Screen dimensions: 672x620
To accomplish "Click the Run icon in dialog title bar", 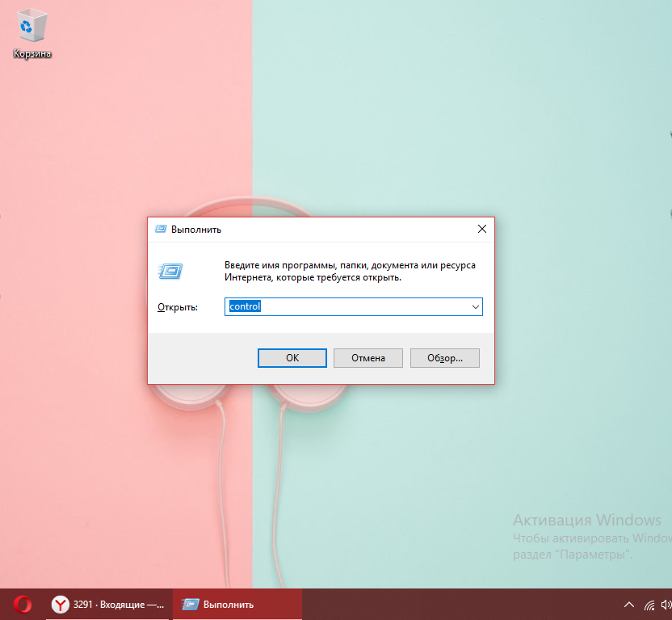I will [161, 229].
